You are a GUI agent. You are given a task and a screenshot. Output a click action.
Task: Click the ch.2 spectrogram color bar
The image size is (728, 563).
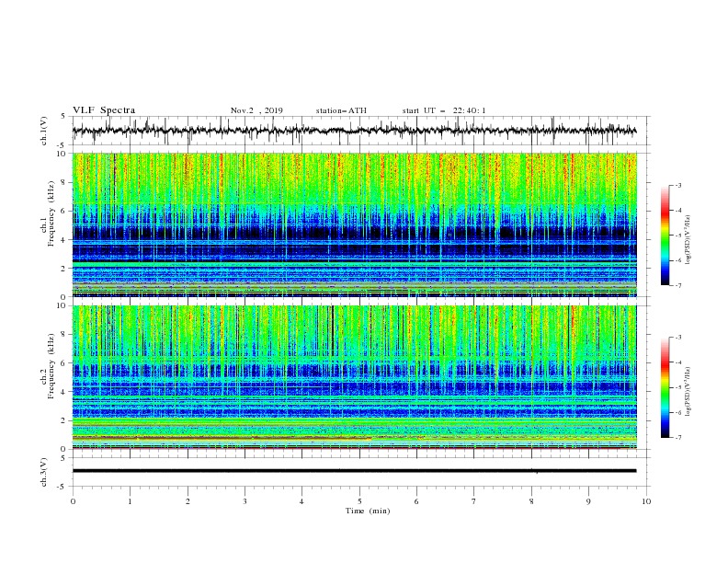665,387
